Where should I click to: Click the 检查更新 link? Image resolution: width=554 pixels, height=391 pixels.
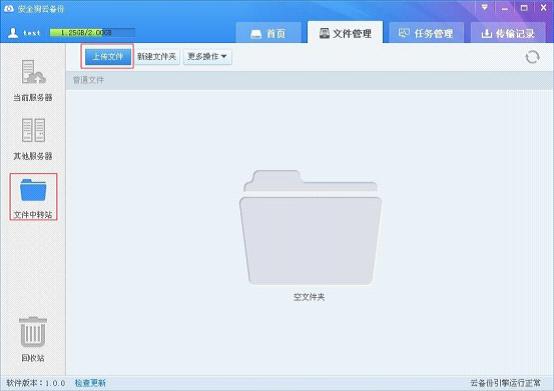[x=90, y=383]
